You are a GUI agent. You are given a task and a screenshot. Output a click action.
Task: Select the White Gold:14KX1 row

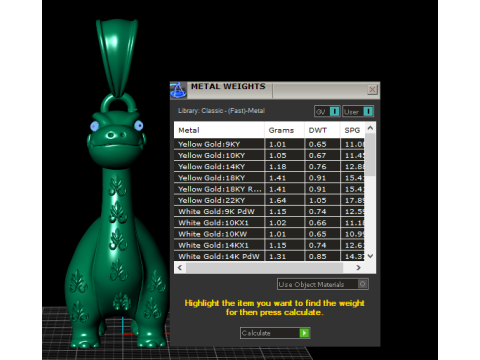269,245
